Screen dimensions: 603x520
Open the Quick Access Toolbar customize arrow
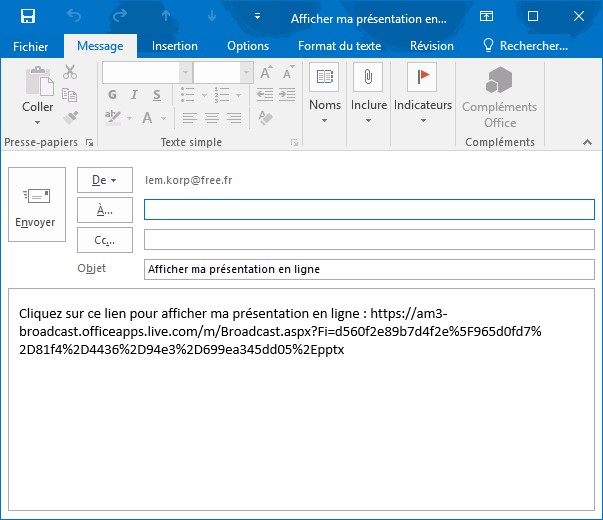(x=258, y=16)
